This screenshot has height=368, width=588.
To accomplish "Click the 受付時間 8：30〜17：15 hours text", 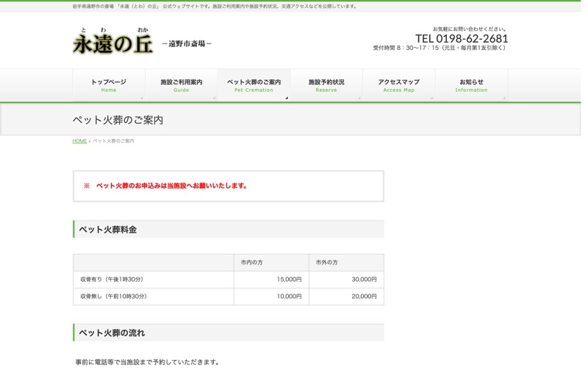I will tap(440, 48).
